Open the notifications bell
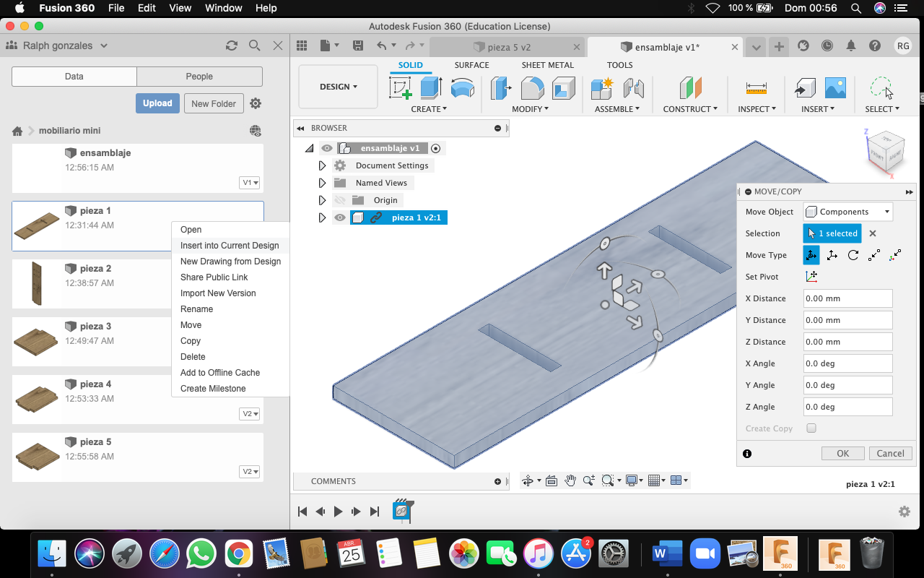 851,46
